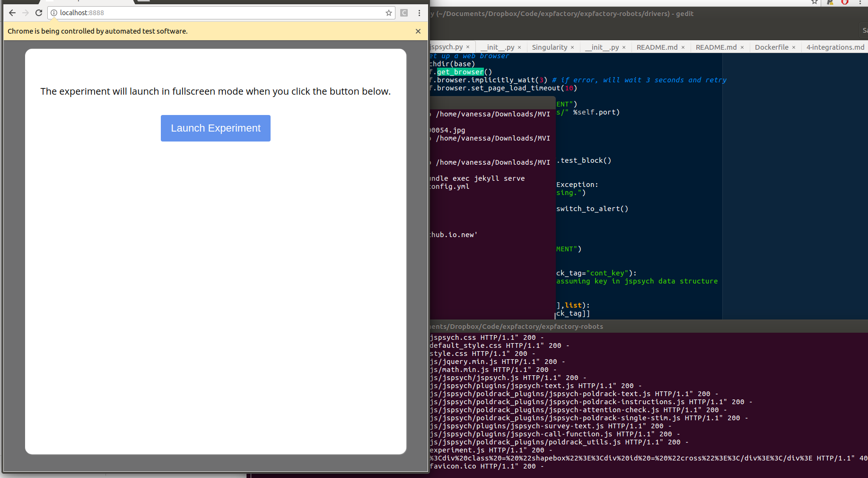
Task: Close the jspsych.py tab in gedit
Action: click(468, 47)
